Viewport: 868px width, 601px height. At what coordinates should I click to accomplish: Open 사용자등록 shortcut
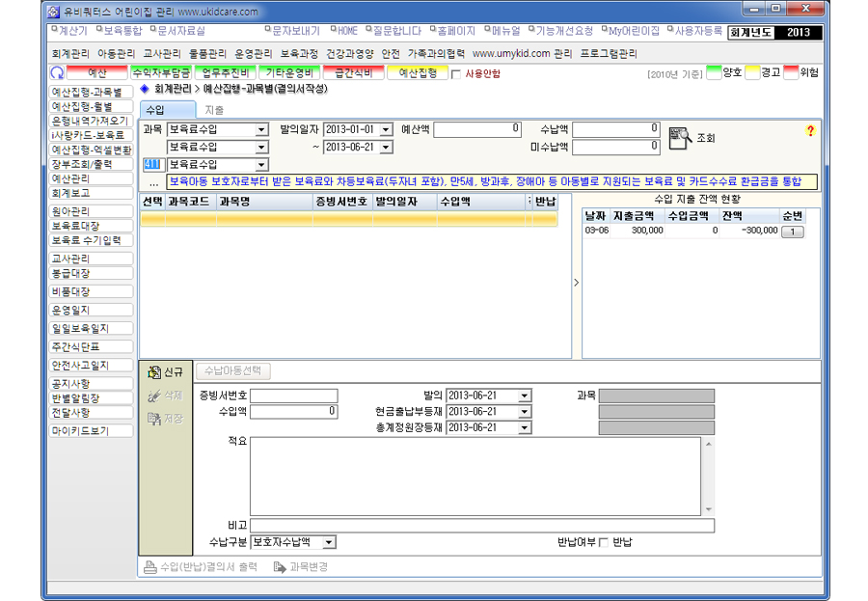click(694, 31)
